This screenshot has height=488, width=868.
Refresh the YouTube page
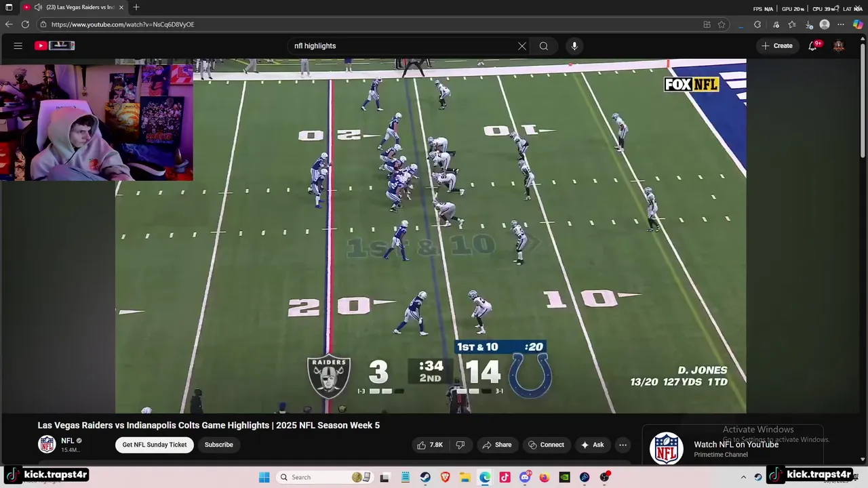[x=25, y=24]
